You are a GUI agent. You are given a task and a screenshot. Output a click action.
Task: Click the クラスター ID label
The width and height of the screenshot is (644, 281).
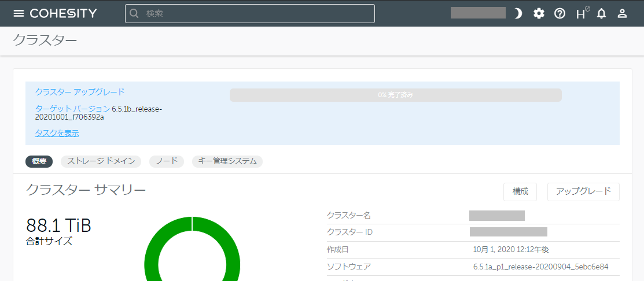(x=349, y=232)
